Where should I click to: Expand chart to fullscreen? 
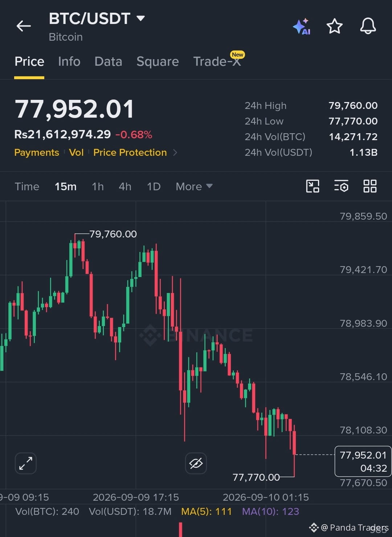[x=26, y=463]
